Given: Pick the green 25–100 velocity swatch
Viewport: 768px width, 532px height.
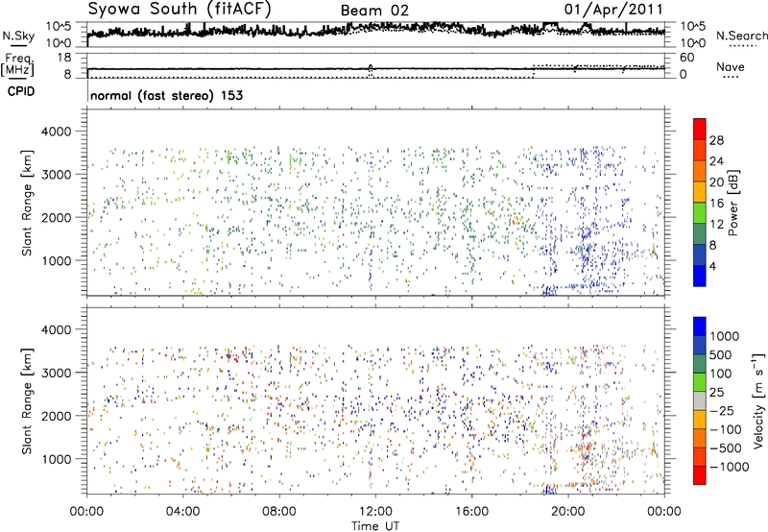Looking at the screenshot, I should point(700,382).
